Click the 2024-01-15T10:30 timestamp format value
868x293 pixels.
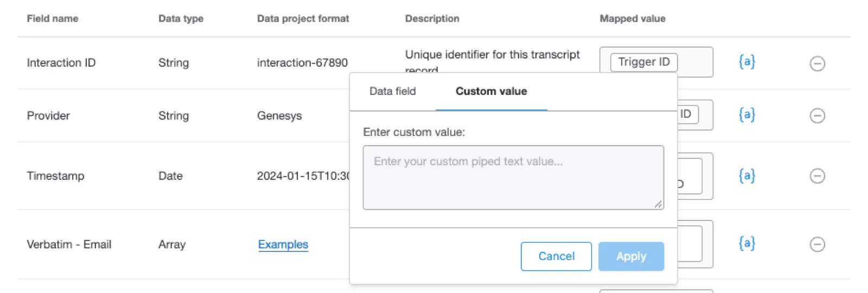click(303, 176)
